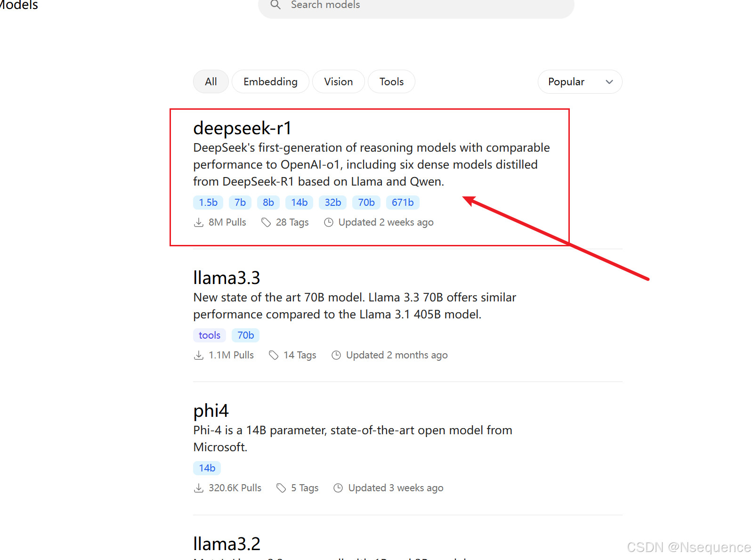This screenshot has height=560, width=753.
Task: Click download icon next to 320.6K Pulls
Action: [199, 488]
